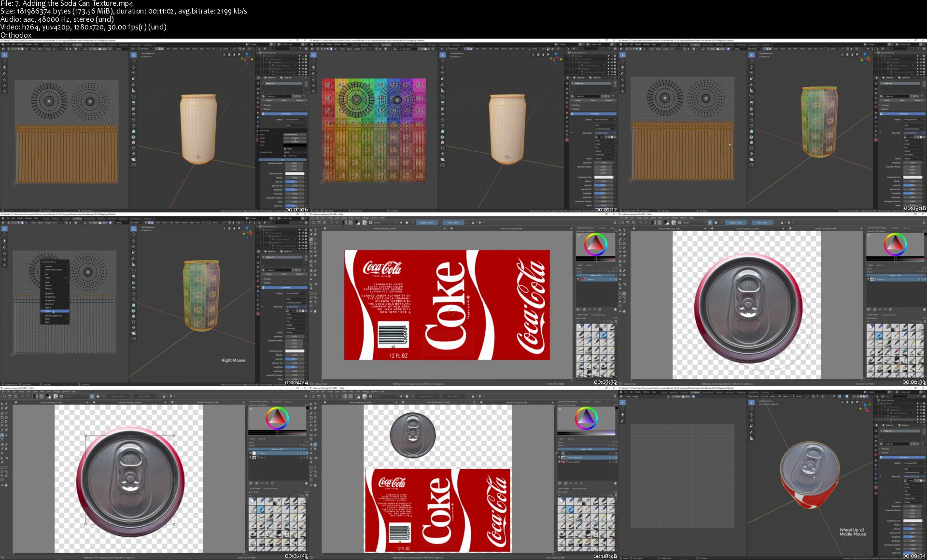Select Krita Crop tool in 00:05:30 frame
This screenshot has height=560, width=927.
point(311,266)
